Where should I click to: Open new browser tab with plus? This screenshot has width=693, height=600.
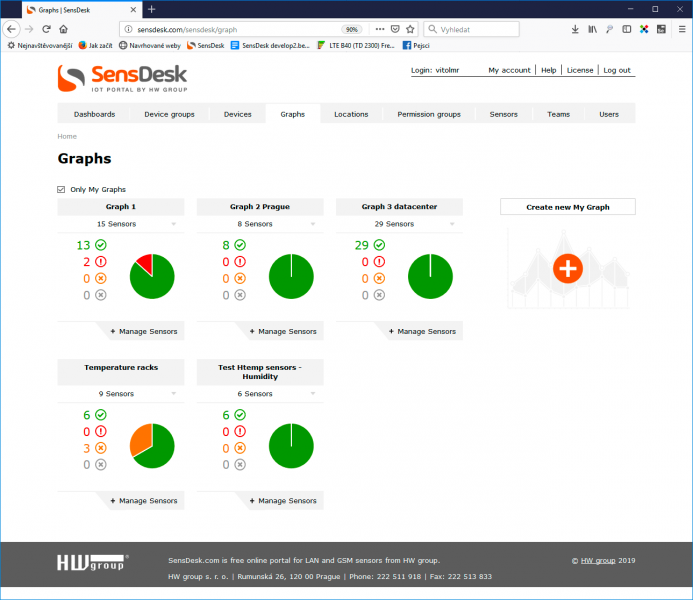(x=152, y=9)
